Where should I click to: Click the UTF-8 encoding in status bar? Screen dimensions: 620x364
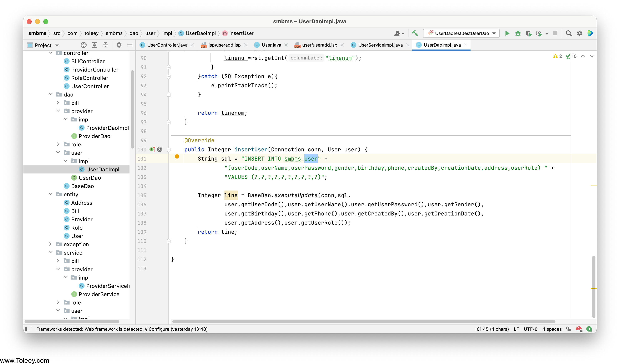(x=530, y=329)
